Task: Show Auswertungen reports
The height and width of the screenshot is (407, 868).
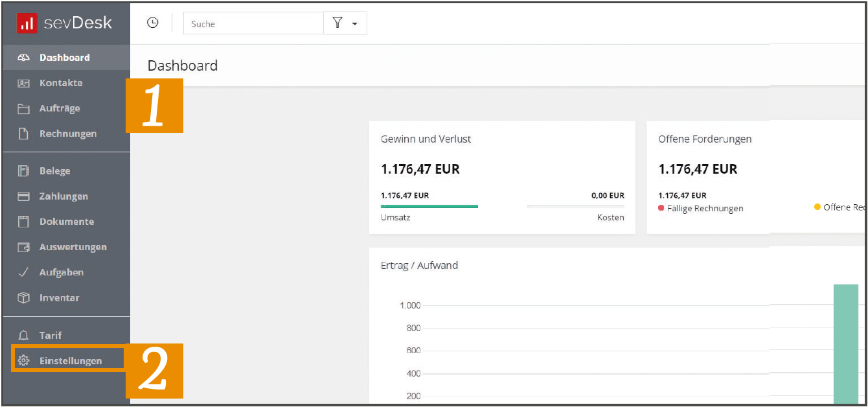Action: (x=65, y=247)
